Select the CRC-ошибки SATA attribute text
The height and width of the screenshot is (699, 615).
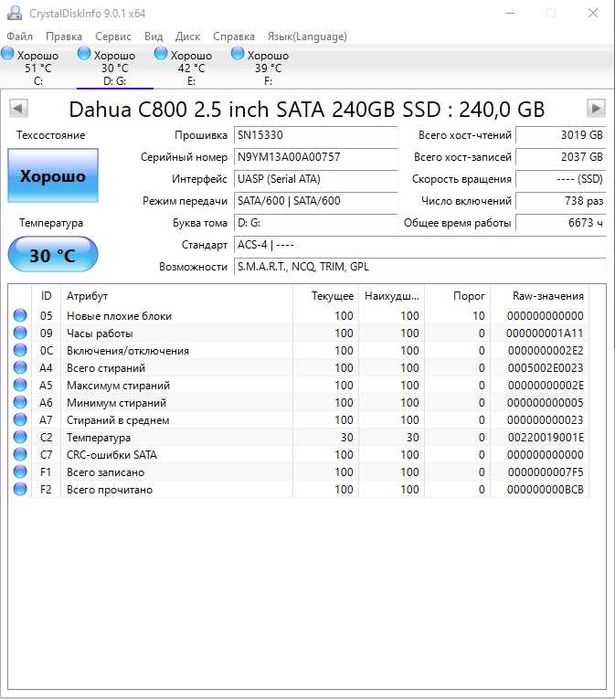pyautogui.click(x=112, y=455)
